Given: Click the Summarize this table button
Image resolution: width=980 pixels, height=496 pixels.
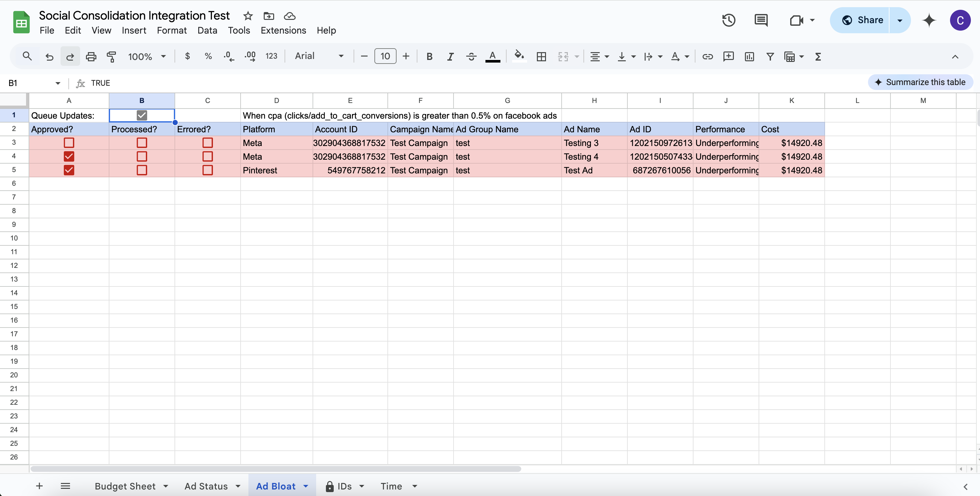Looking at the screenshot, I should (x=920, y=82).
